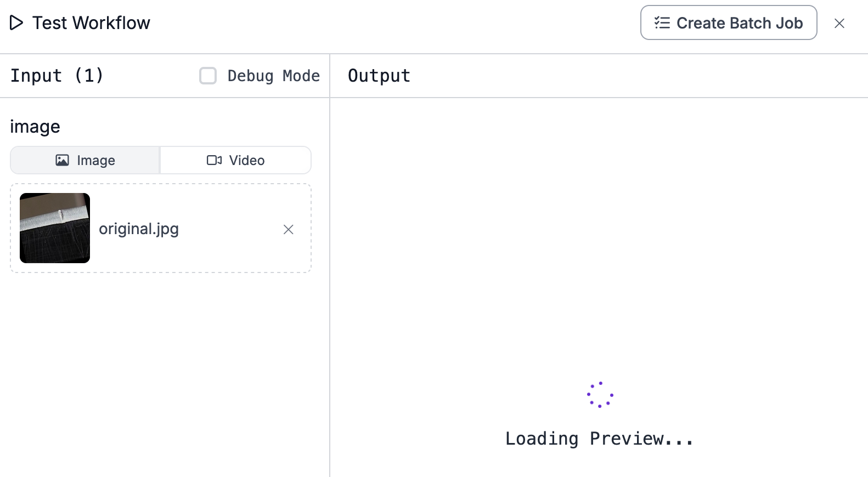Click the checklist icon in Create Batch Job
868x477 pixels.
(x=662, y=23)
